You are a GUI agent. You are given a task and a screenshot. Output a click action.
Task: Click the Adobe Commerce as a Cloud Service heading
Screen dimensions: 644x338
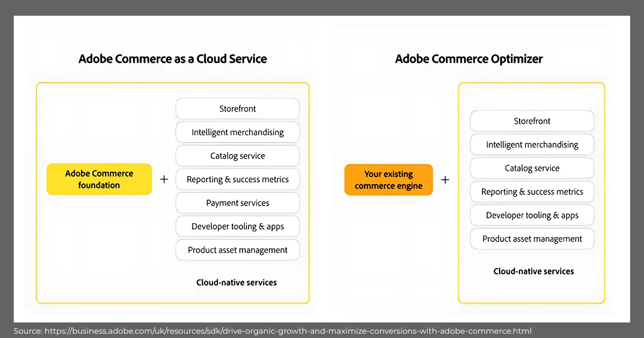coord(173,59)
